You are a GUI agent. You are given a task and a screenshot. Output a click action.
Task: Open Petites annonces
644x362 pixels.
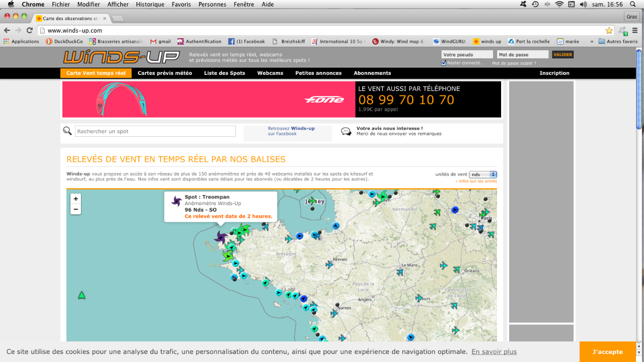[318, 73]
